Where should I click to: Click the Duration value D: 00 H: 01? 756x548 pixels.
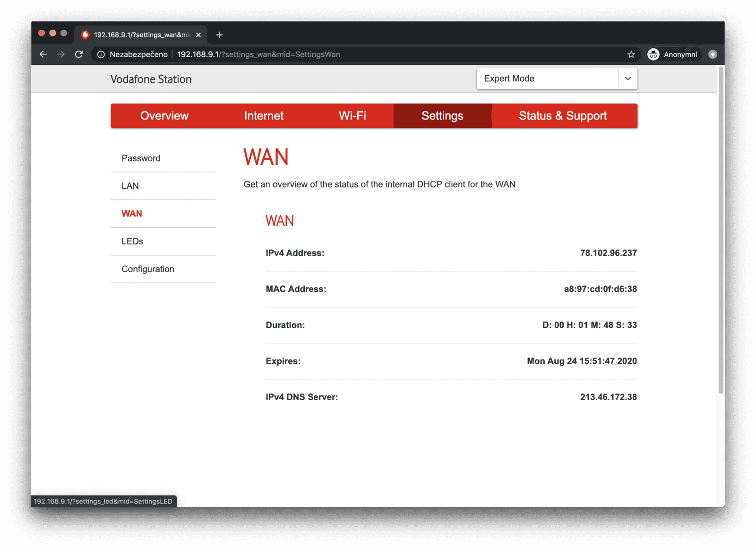coord(590,325)
